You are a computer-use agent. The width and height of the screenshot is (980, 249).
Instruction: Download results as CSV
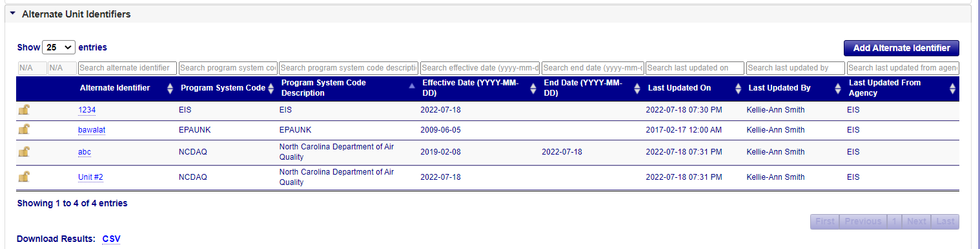[111, 239]
